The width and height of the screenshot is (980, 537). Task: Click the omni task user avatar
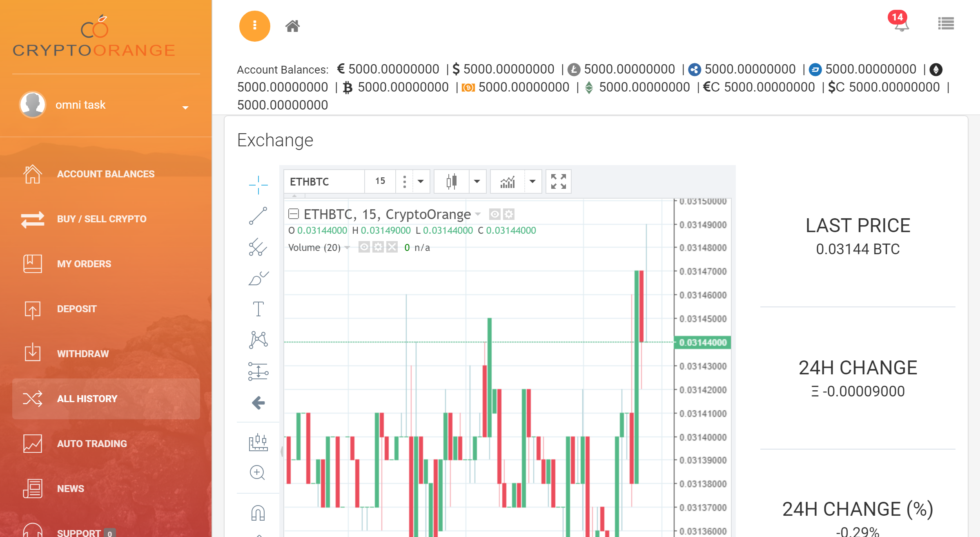[x=32, y=105]
